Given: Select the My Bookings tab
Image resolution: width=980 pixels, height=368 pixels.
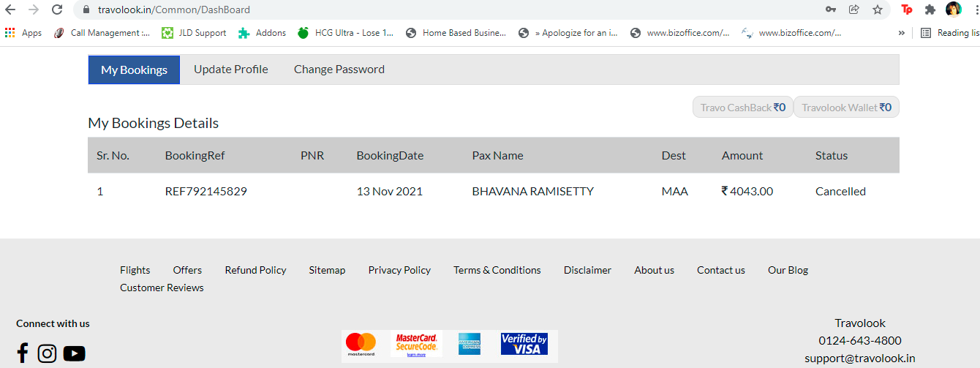Looking at the screenshot, I should 135,70.
